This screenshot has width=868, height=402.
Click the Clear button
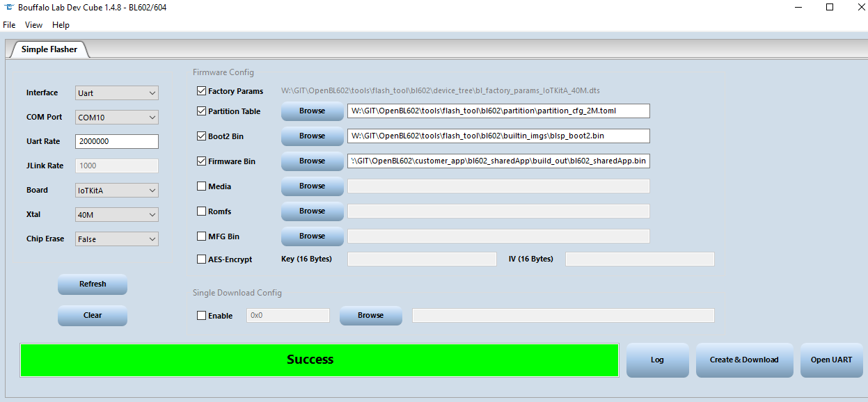click(x=93, y=316)
